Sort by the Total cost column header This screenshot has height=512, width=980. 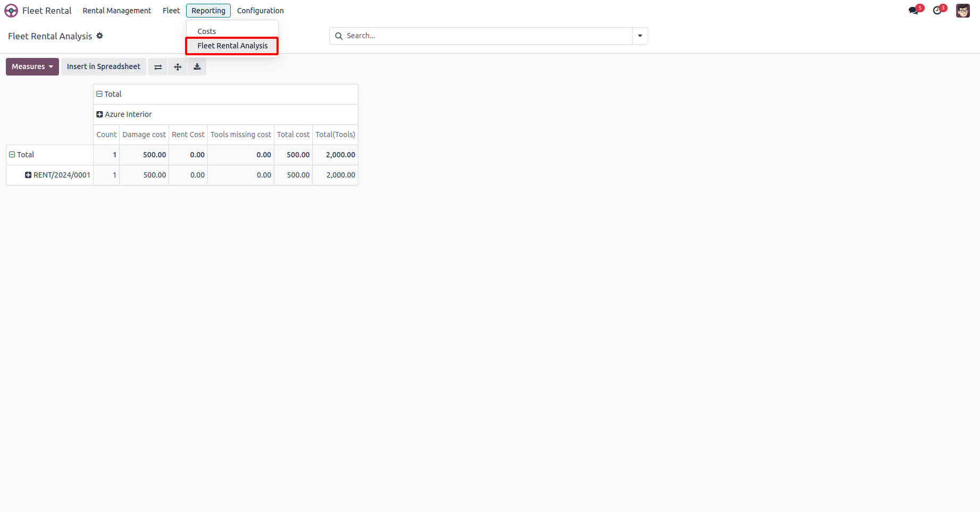pyautogui.click(x=293, y=135)
